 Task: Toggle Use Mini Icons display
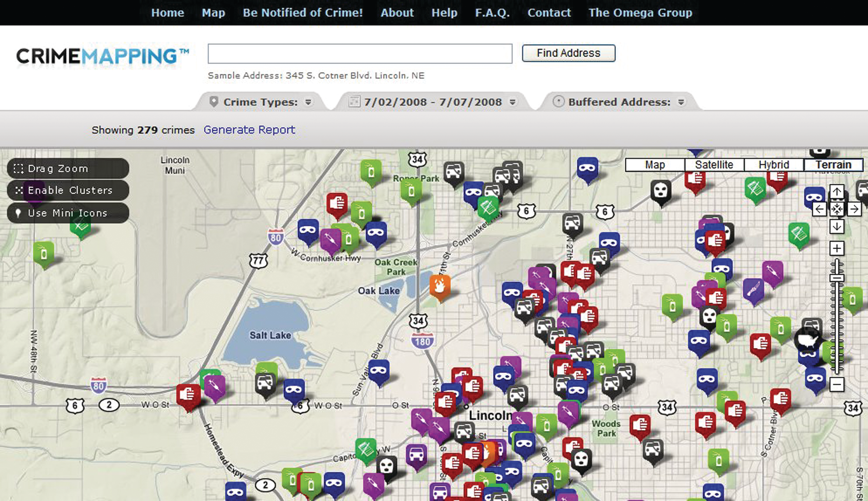click(66, 213)
